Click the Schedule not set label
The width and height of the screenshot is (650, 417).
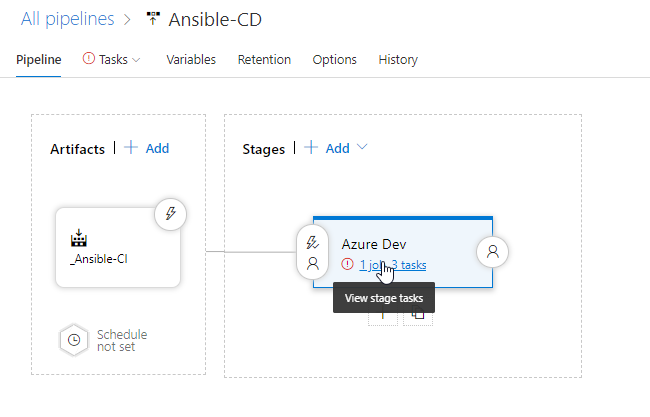point(122,340)
